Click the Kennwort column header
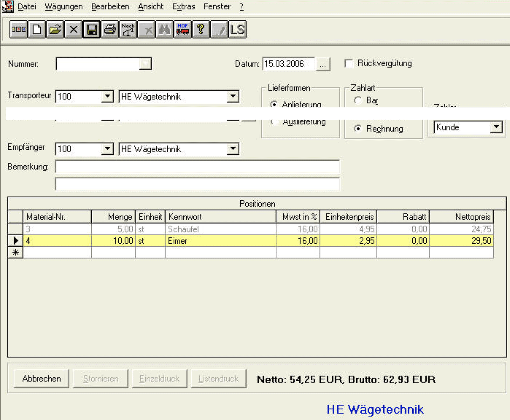 [221, 217]
